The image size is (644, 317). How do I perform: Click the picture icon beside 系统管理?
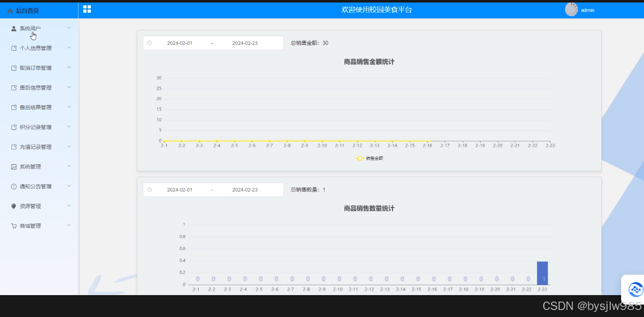14,167
